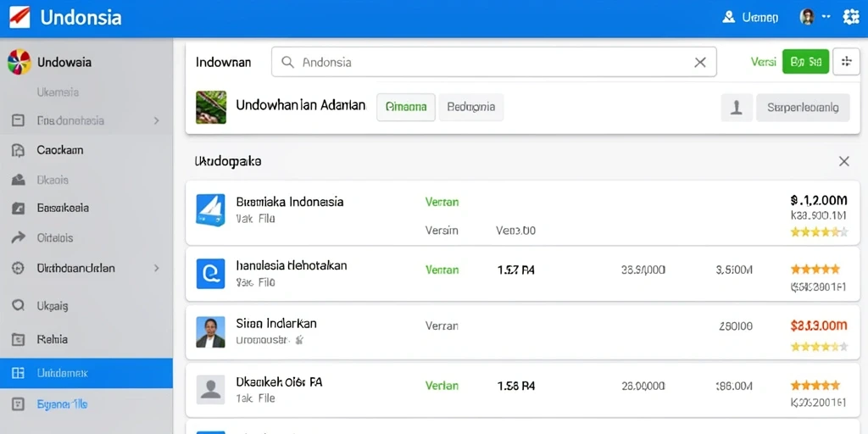
Task: Click the search magnifier icon
Action: point(287,62)
